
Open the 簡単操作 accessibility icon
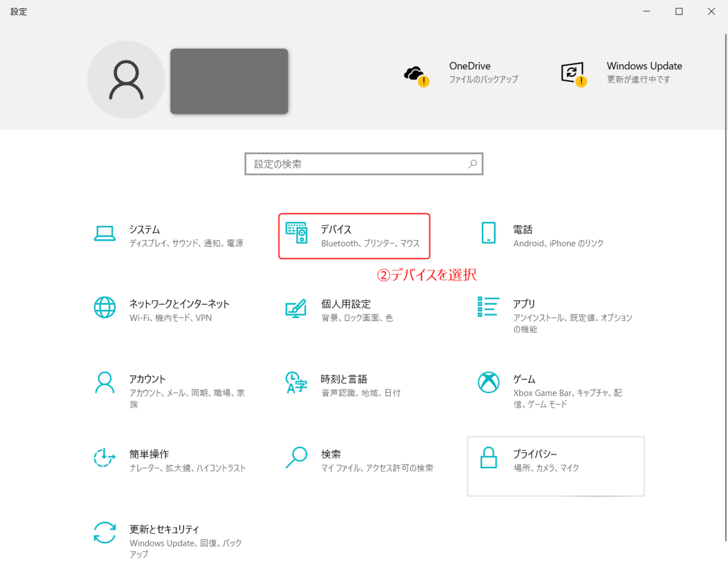[x=104, y=457]
